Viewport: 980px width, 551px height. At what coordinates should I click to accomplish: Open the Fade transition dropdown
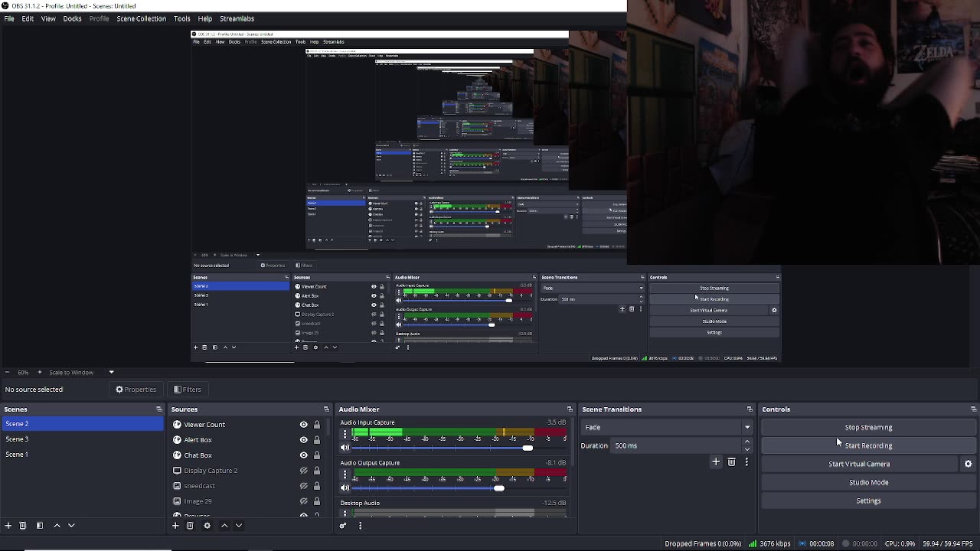tap(666, 427)
